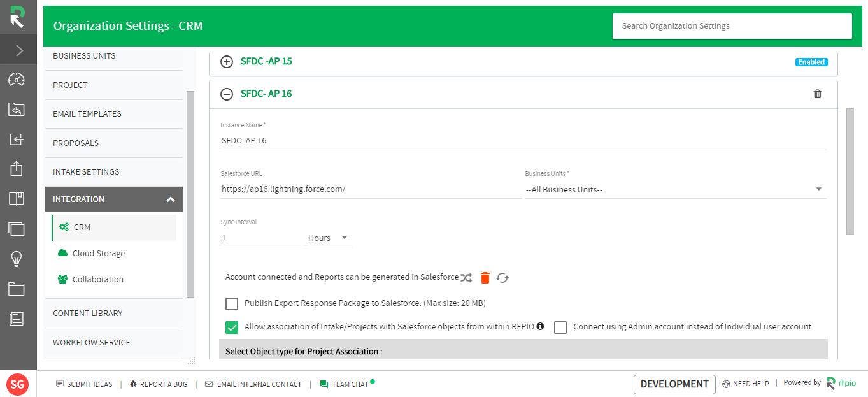Screen dimensions: 868x397
Task: Expand the left navigation with the arrow
Action: (18, 50)
